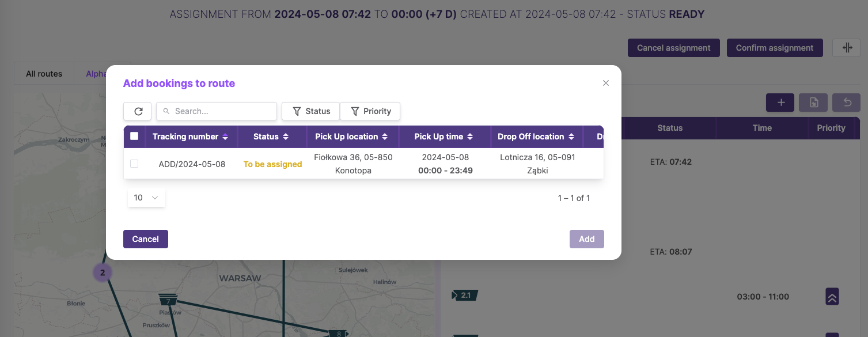
Task: Close the Add bookings dialog
Action: click(x=606, y=83)
